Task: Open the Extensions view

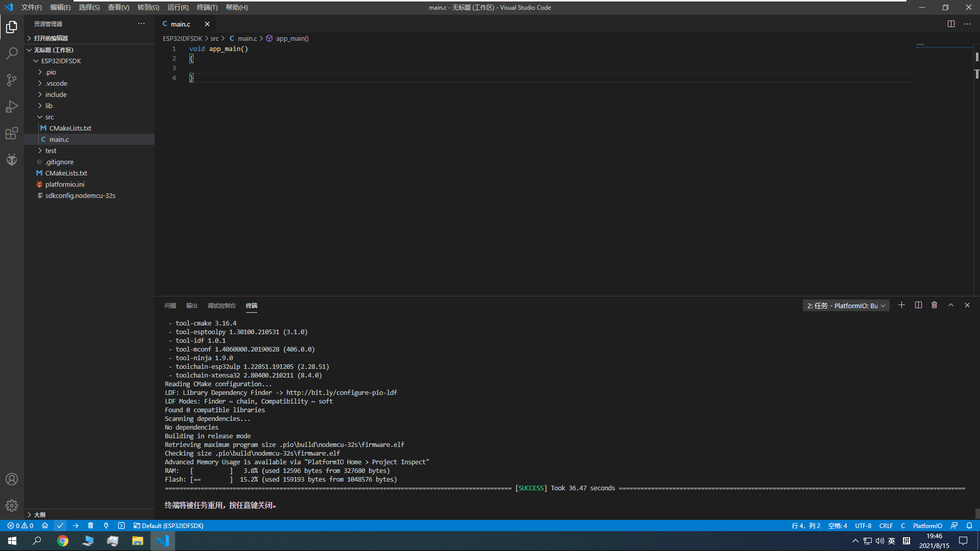Action: click(x=12, y=133)
